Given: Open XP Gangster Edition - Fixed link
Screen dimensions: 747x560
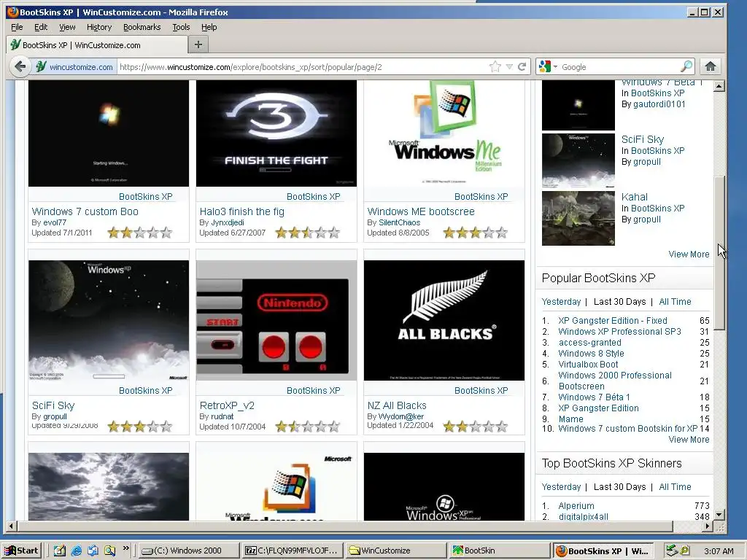Looking at the screenshot, I should pyautogui.click(x=613, y=321).
